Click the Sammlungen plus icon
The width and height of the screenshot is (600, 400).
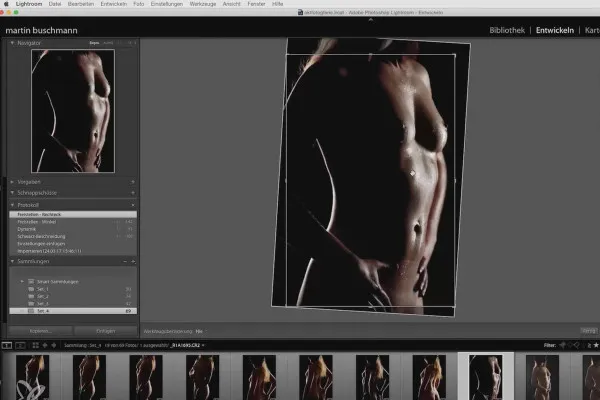click(133, 261)
